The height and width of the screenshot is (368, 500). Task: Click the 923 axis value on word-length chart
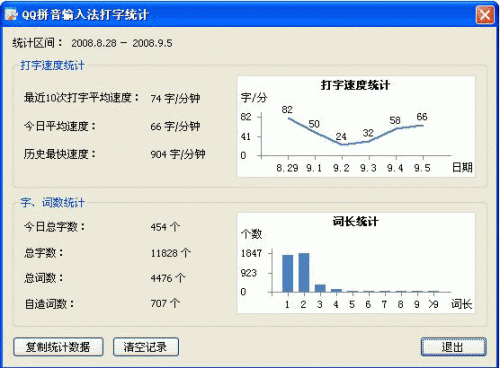coord(249,273)
